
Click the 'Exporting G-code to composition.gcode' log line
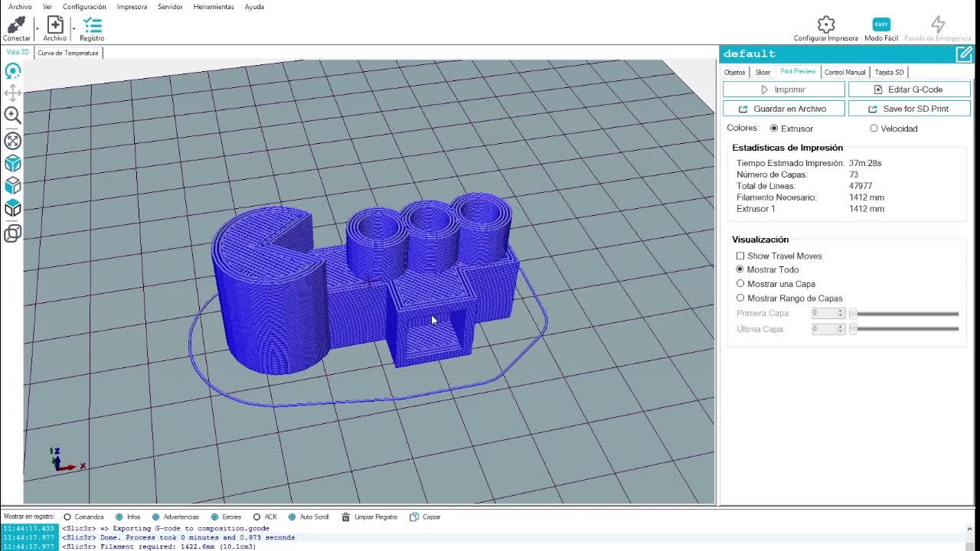click(x=165, y=528)
